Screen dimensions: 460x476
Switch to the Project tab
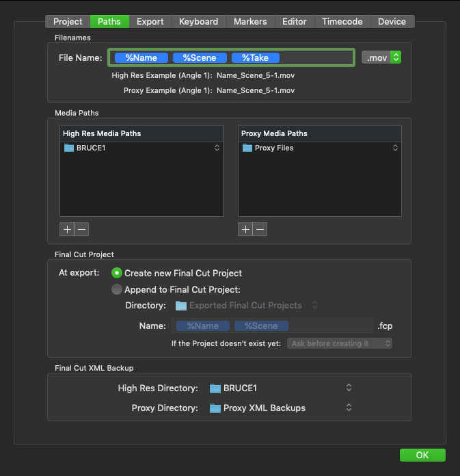coord(68,22)
